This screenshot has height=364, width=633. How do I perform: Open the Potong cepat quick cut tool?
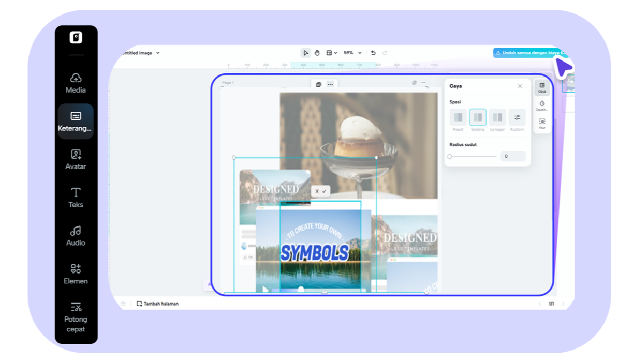tap(76, 317)
